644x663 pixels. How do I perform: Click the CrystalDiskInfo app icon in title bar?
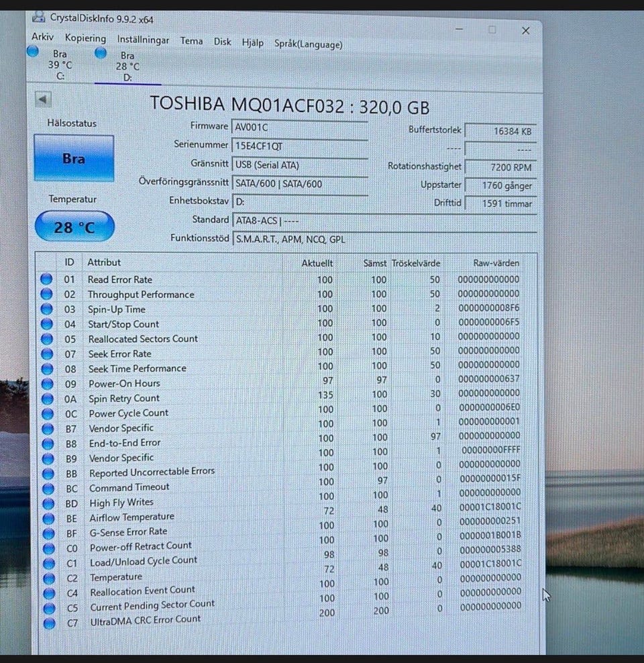(39, 17)
